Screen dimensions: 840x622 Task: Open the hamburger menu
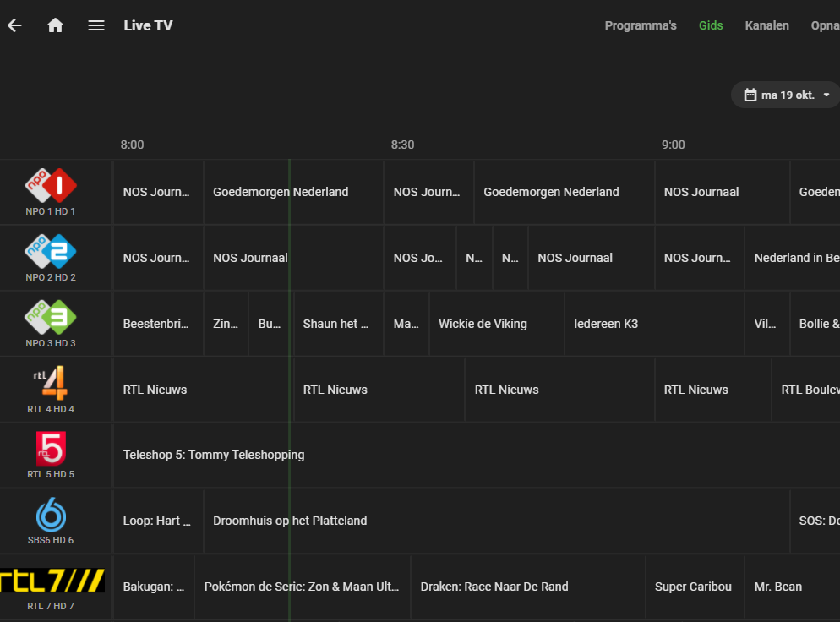tap(96, 25)
